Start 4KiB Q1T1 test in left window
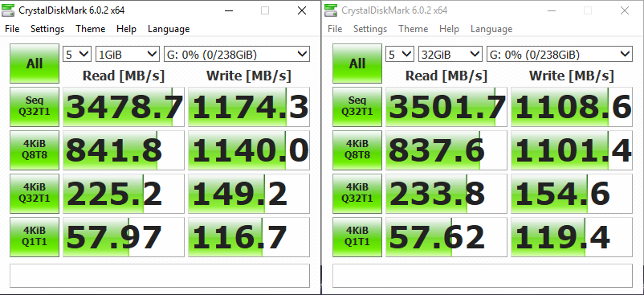The width and height of the screenshot is (644, 295). (x=35, y=237)
